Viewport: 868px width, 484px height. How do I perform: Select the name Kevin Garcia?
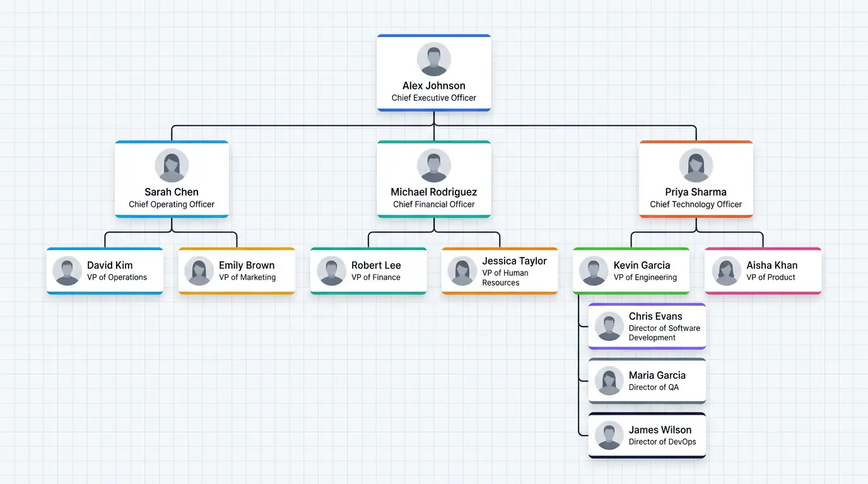click(x=642, y=265)
